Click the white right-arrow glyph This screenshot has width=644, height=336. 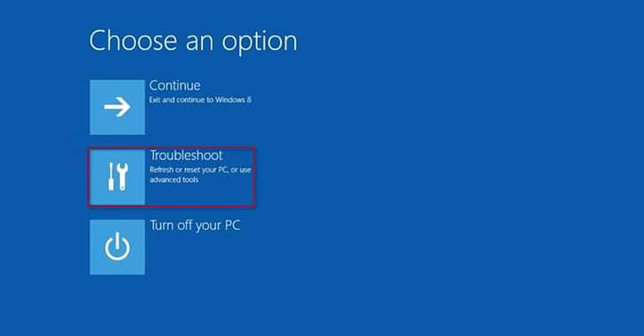coord(117,107)
